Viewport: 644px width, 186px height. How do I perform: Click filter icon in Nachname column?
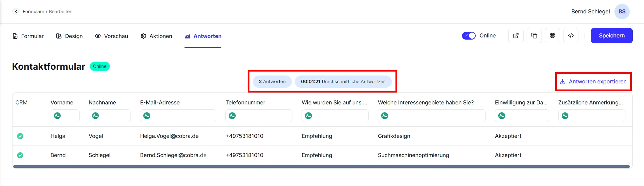95,116
